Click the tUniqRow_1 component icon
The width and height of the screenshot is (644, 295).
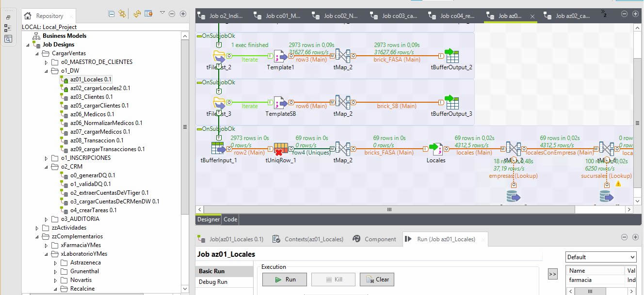[x=281, y=150]
